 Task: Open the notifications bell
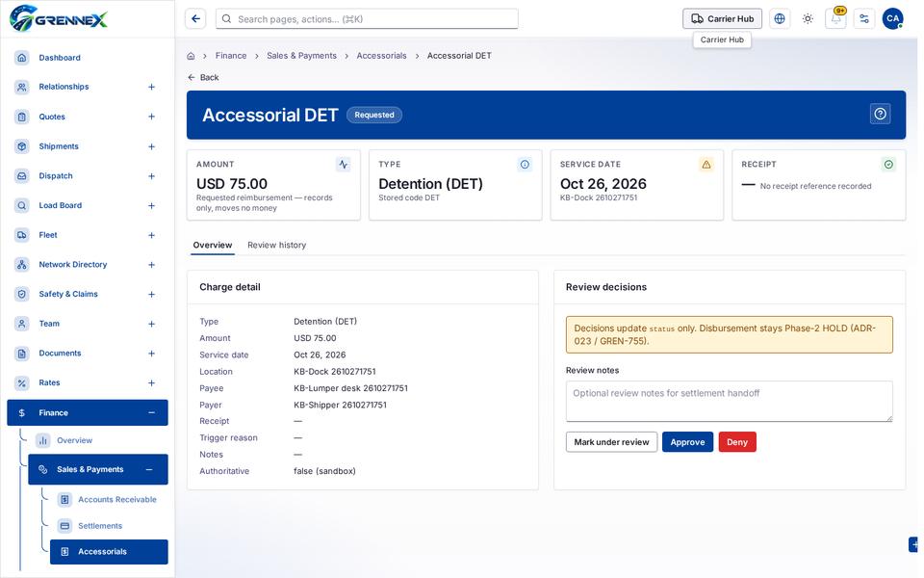(x=835, y=19)
